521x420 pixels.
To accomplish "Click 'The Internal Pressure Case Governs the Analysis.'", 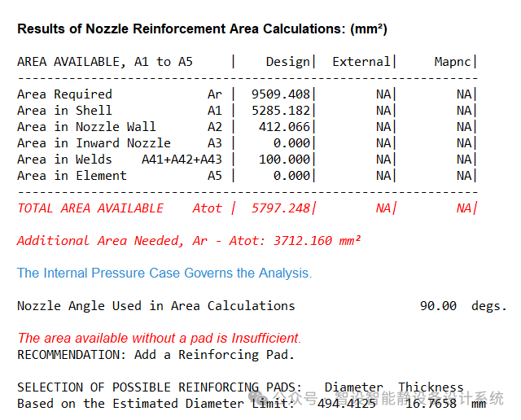I will [164, 273].
